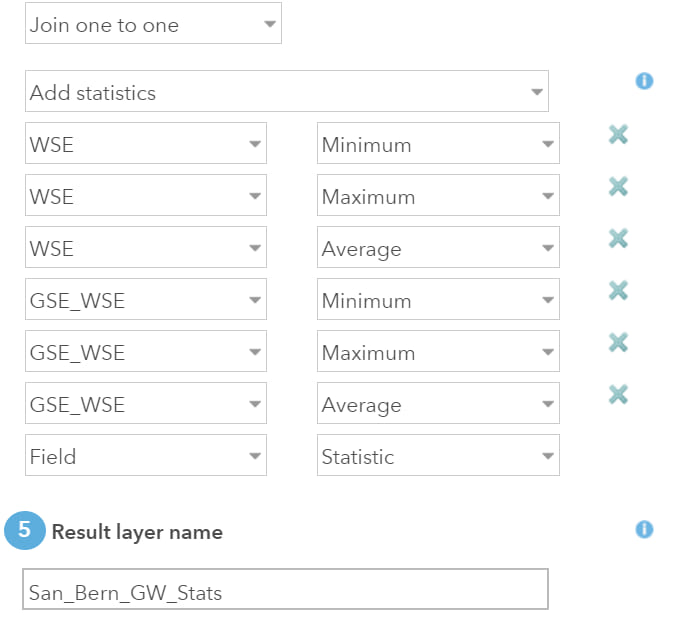The height and width of the screenshot is (623, 676).
Task: Delete the GSE_WSE Average statistic row
Action: click(x=618, y=394)
